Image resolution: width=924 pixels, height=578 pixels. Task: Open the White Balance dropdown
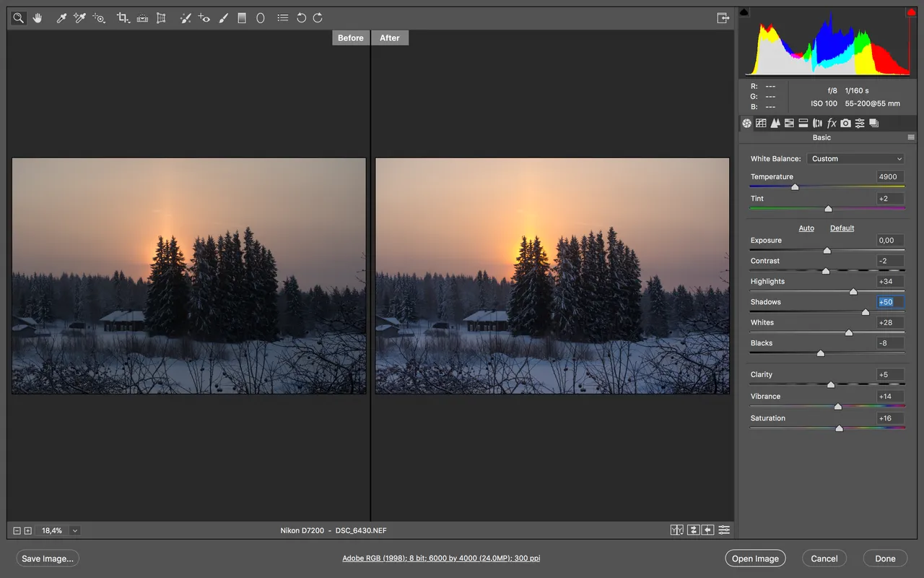pos(855,159)
